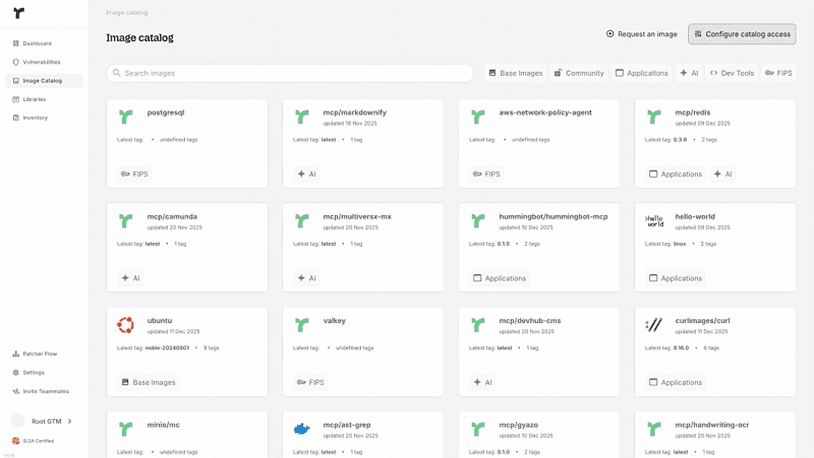Open the hummingbot/hummingbot-mcp image title
814x458 pixels.
(x=553, y=217)
